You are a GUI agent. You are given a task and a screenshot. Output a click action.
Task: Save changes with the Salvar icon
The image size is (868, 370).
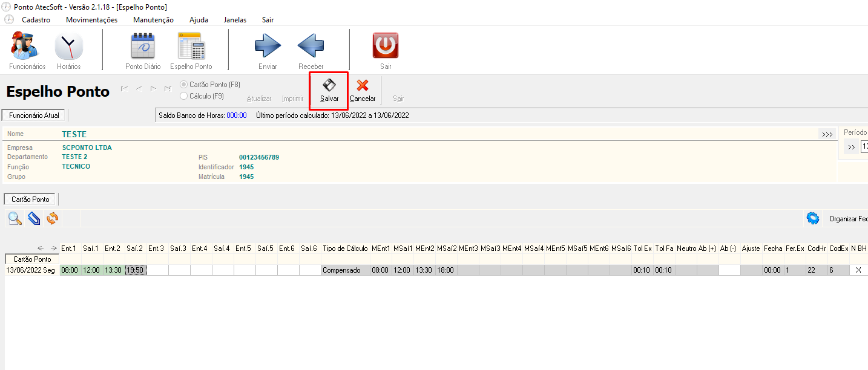[329, 85]
